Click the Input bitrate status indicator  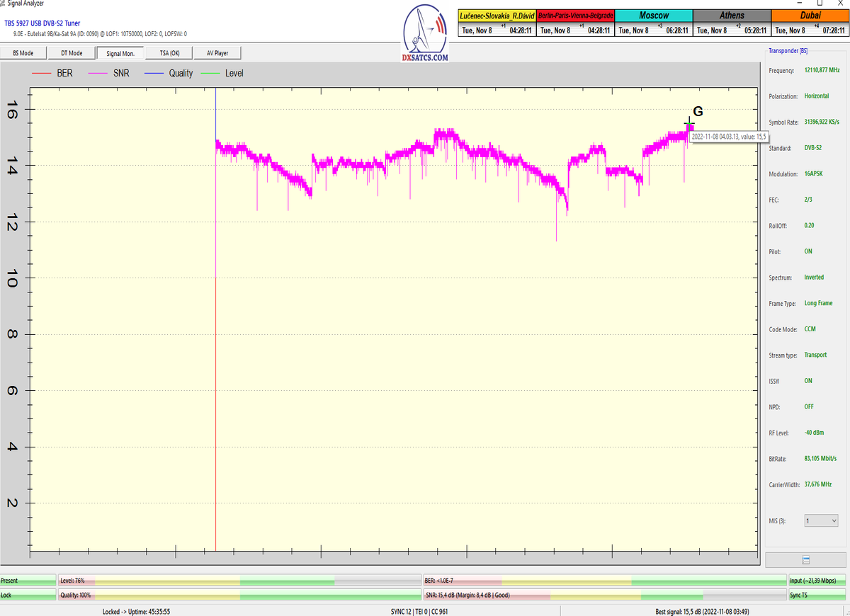(817, 581)
